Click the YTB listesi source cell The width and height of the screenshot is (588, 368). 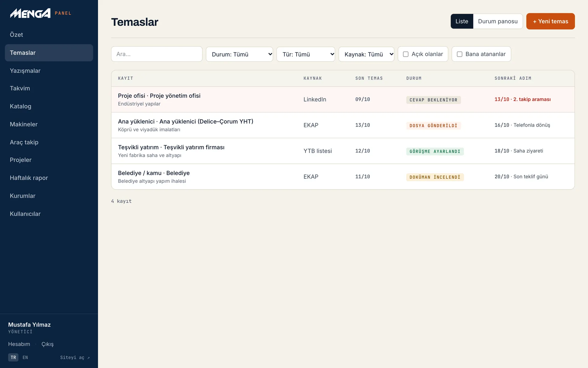pyautogui.click(x=318, y=151)
